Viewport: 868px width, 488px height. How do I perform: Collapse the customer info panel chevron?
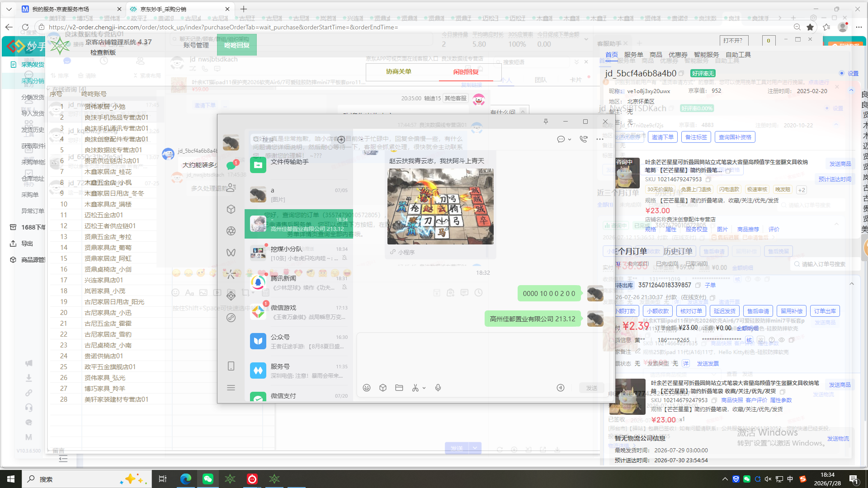pyautogui.click(x=851, y=90)
